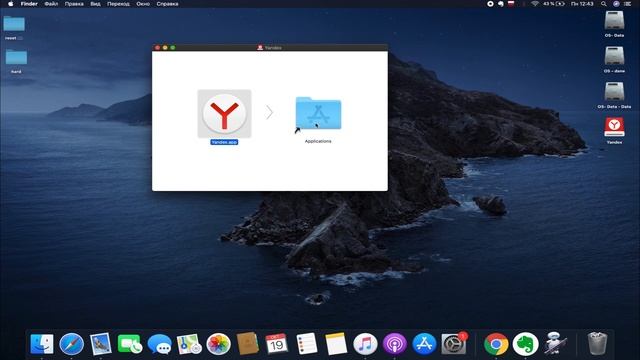Open Contacts book in the Dock

click(x=248, y=344)
